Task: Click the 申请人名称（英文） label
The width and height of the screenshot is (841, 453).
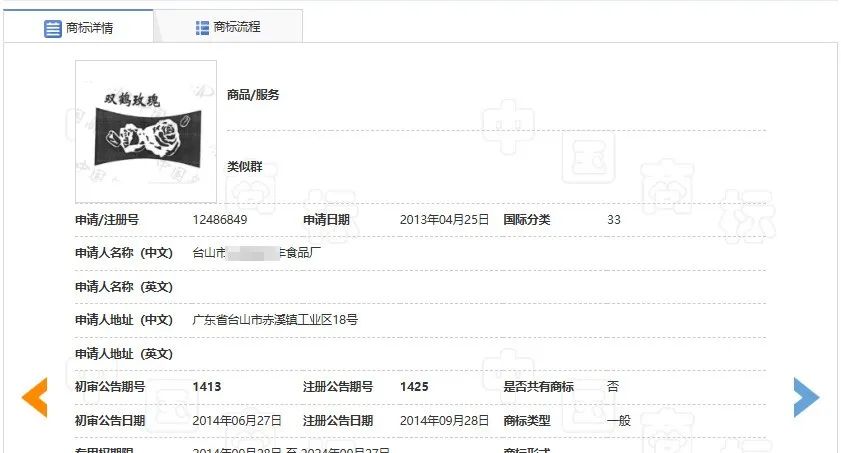Action: (124, 287)
